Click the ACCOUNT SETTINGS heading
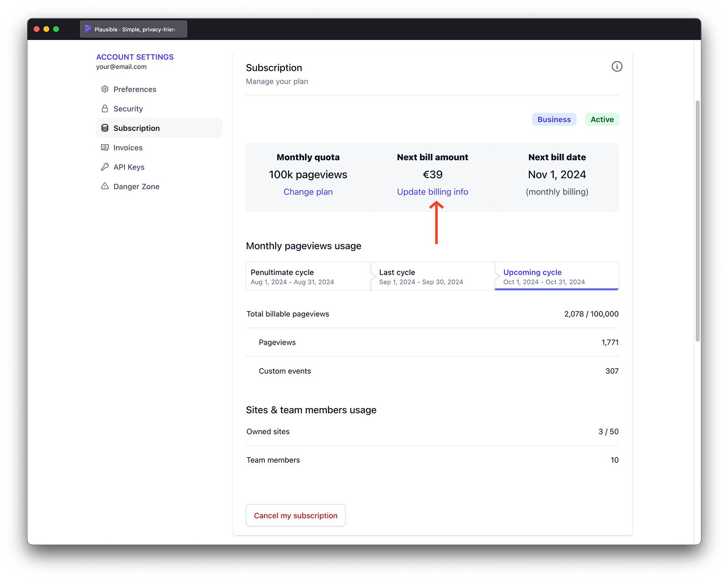The height and width of the screenshot is (581, 728). tap(135, 57)
